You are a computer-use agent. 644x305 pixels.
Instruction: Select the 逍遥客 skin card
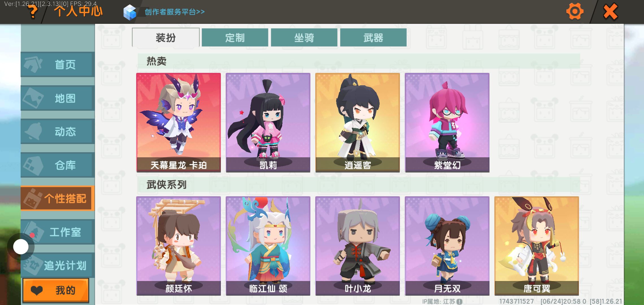click(x=358, y=123)
